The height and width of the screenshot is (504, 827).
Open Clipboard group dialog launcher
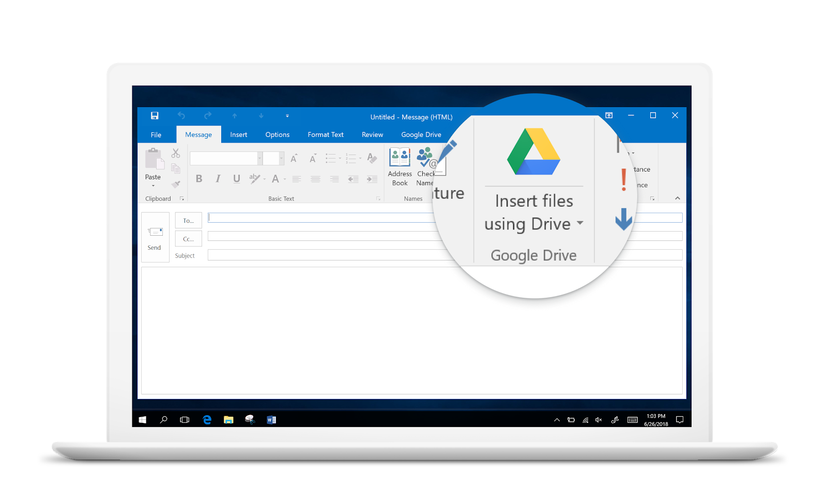click(x=182, y=198)
